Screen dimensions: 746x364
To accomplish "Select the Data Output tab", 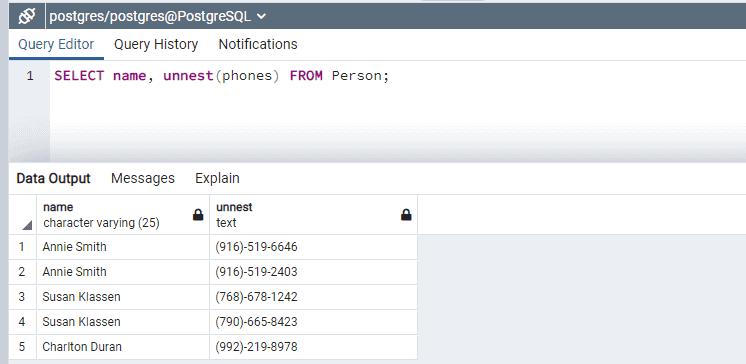I will click(53, 178).
